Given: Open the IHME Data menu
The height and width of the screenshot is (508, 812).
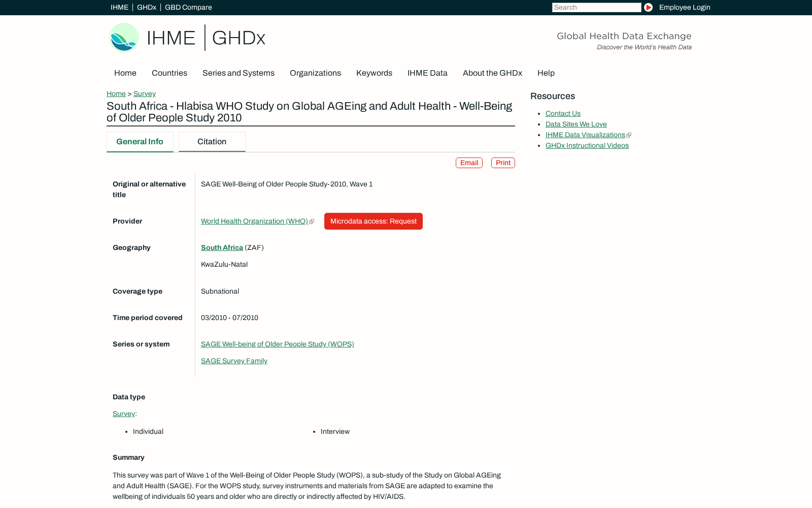Looking at the screenshot, I should click(427, 73).
